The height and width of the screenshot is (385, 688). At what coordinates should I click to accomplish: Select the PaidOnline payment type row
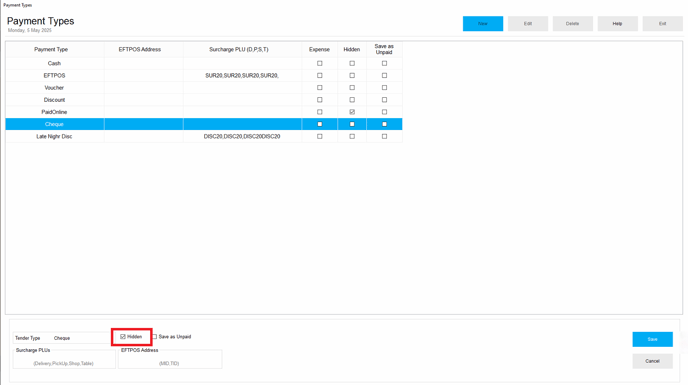point(204,112)
